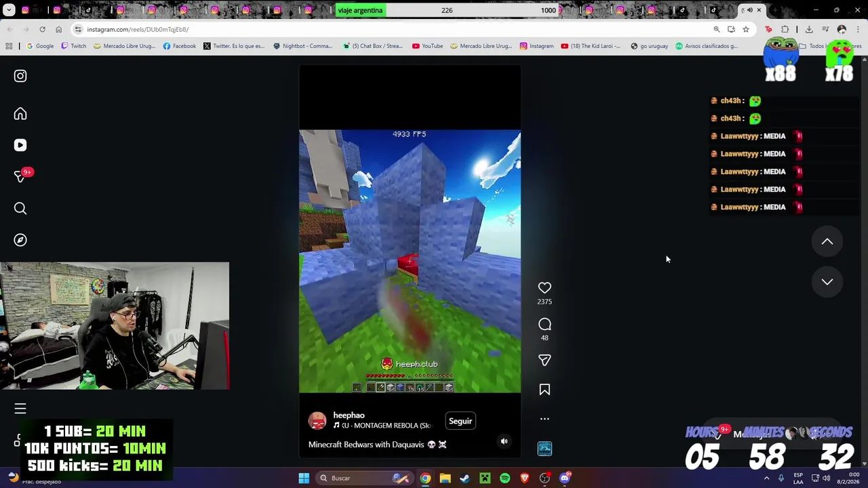The image size is (868, 488).
Task: Open the Nightbot Commands bookmark
Action: click(x=302, y=46)
